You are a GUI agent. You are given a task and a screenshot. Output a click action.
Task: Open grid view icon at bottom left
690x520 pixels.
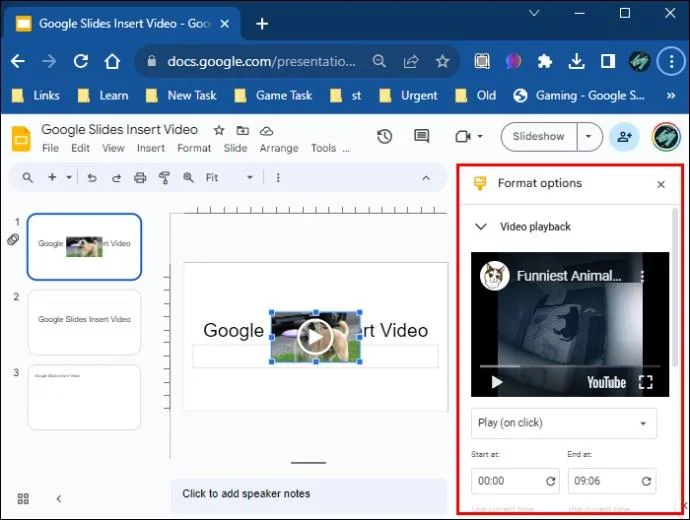point(23,498)
